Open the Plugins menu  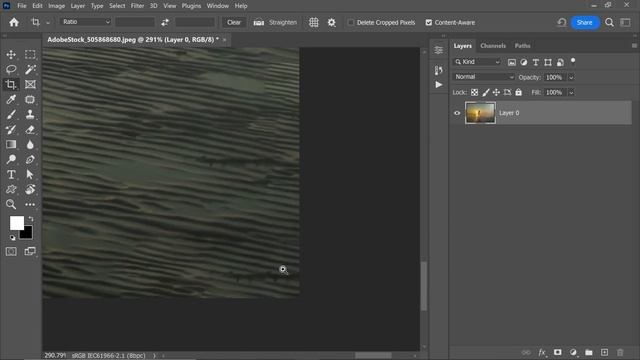pos(191,6)
